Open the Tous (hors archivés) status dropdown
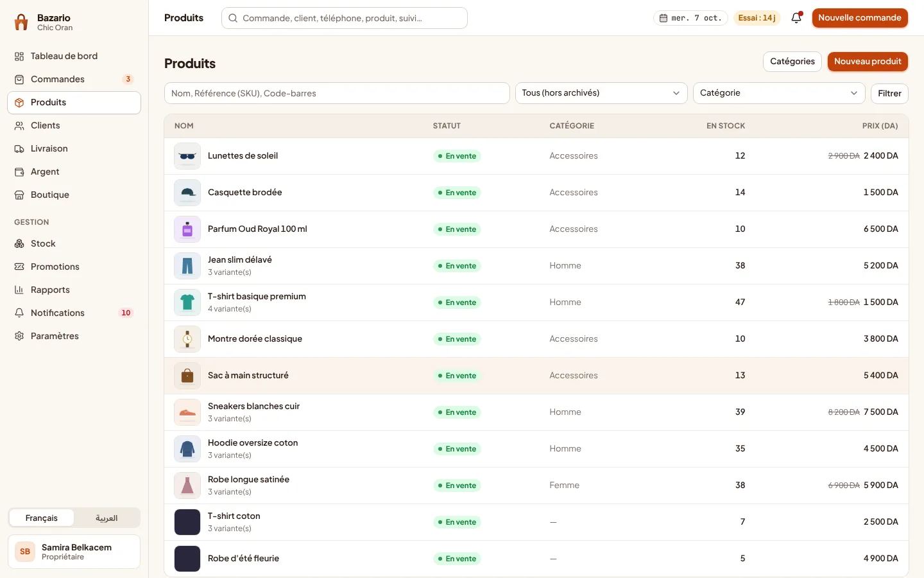 click(x=601, y=93)
